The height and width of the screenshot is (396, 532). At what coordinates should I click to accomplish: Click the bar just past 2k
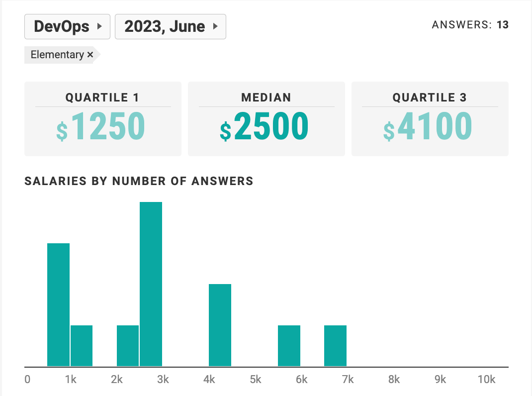coord(128,346)
